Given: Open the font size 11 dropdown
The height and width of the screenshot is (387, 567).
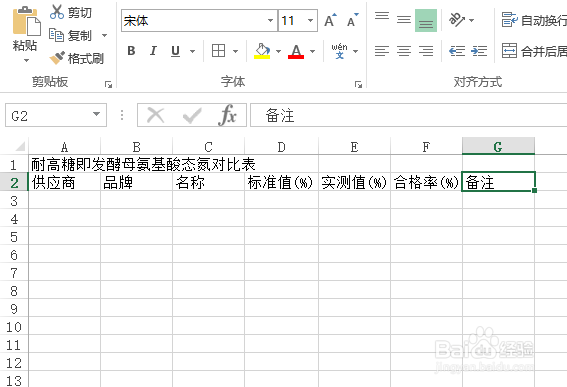Looking at the screenshot, I should [310, 21].
